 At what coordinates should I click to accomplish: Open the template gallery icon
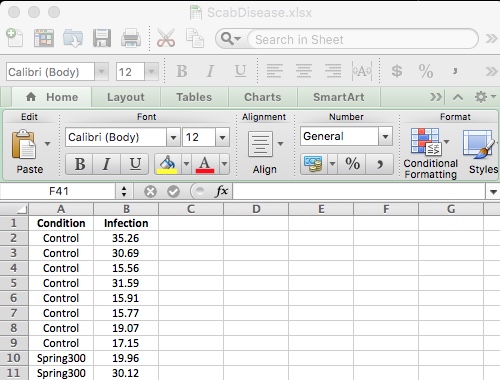coord(44,38)
